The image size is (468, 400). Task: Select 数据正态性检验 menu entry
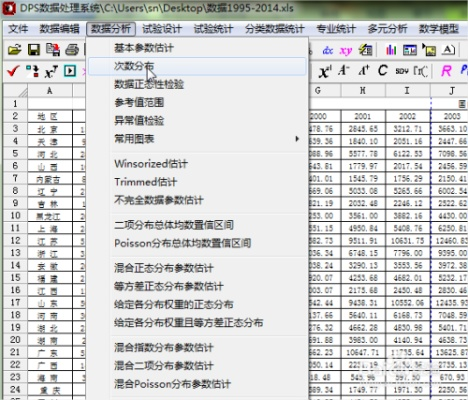[x=197, y=84]
